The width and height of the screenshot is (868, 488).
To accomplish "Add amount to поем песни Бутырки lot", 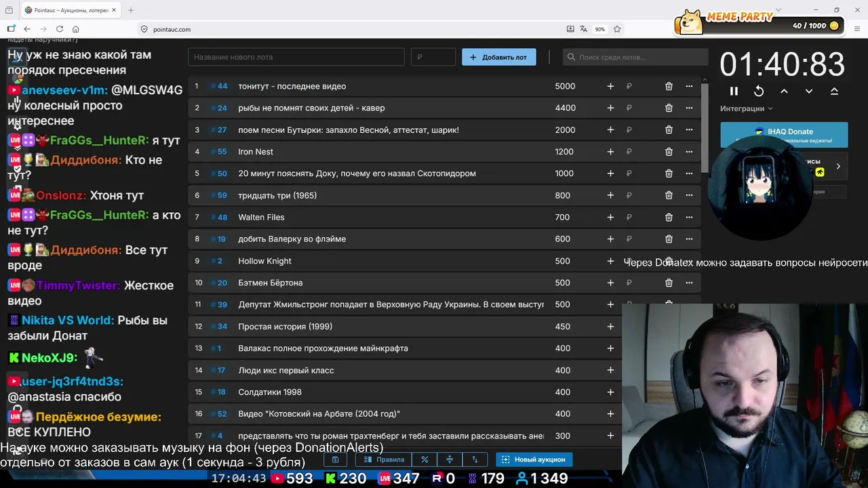I will (x=610, y=129).
